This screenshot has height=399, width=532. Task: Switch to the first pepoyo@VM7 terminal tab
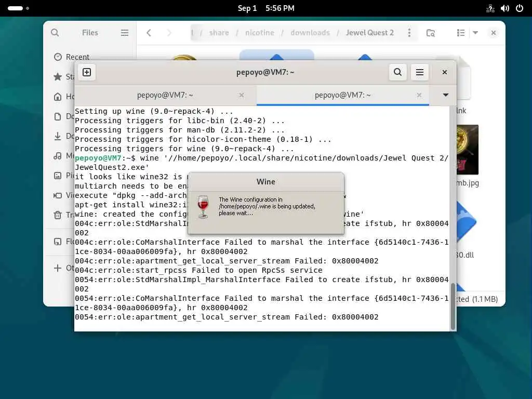tap(165, 96)
